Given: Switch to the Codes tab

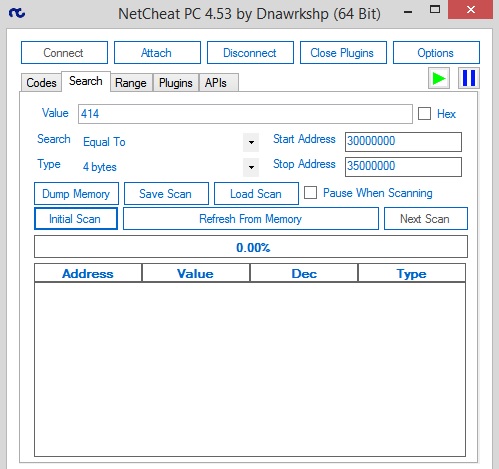Looking at the screenshot, I should 41,83.
